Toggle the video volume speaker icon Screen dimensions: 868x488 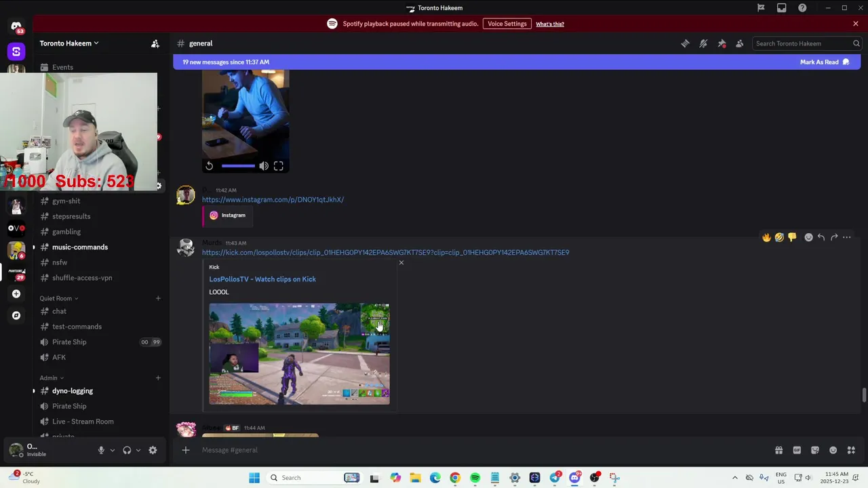pyautogui.click(x=264, y=166)
